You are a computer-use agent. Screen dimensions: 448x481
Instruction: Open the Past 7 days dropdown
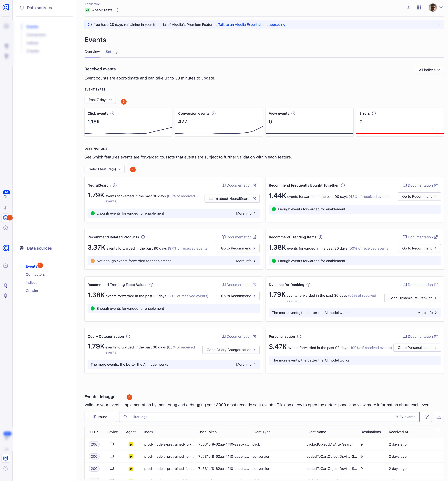100,100
